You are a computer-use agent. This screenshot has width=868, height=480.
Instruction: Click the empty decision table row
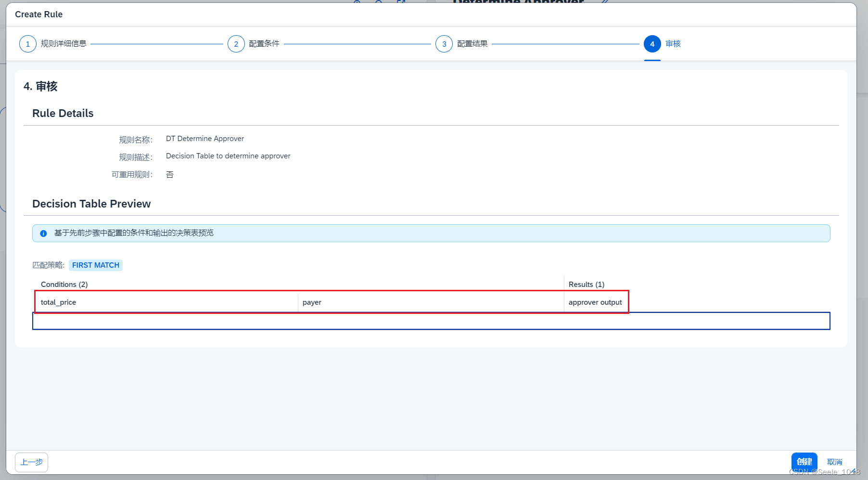click(431, 321)
